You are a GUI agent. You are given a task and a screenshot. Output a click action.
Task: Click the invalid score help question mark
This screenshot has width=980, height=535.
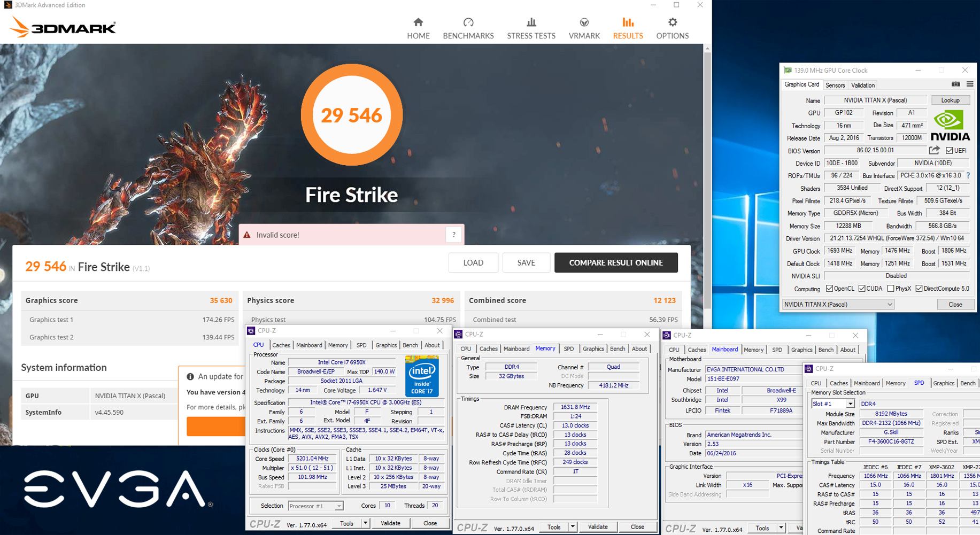coord(454,235)
